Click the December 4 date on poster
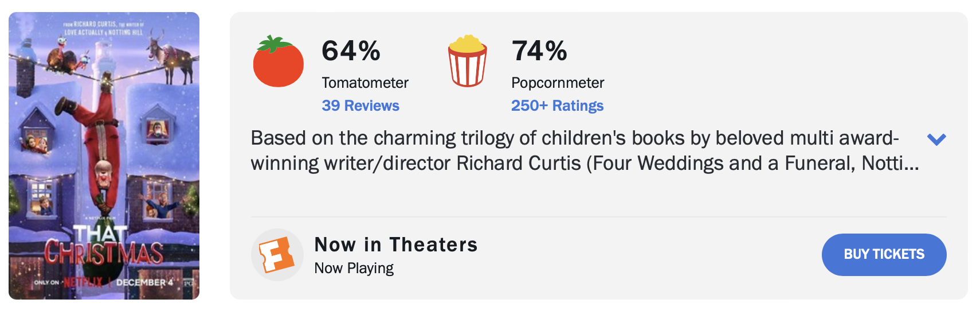The image size is (980, 334). (144, 282)
